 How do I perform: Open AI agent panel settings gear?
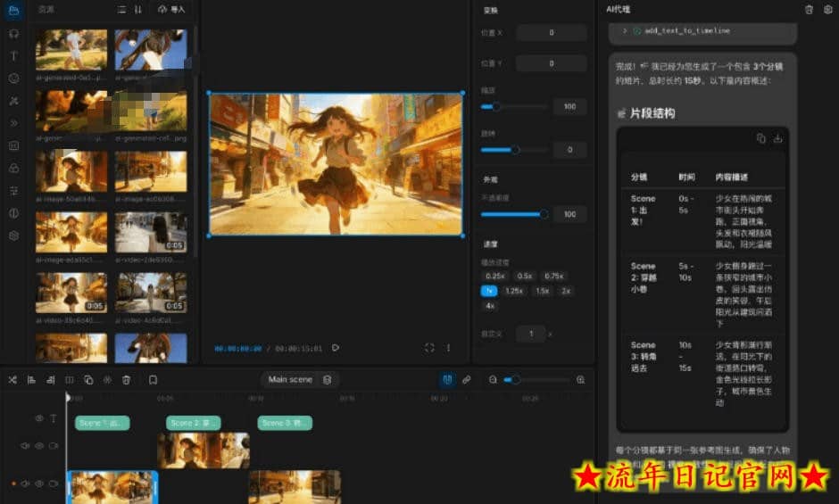click(x=827, y=10)
